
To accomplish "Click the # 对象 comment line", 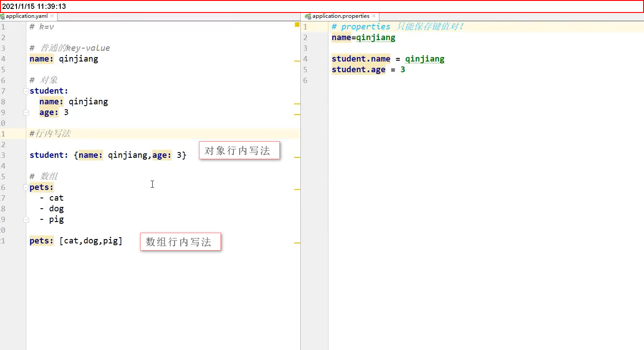I will [44, 80].
